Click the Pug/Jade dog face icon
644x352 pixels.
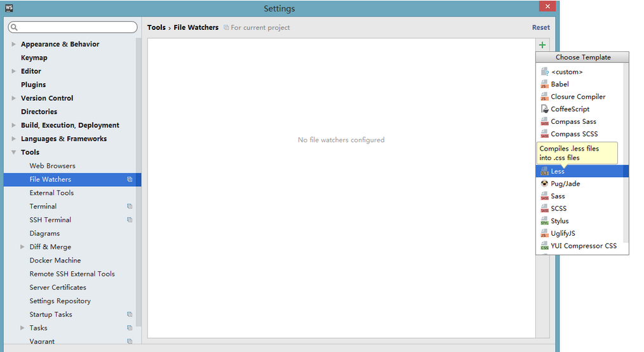click(x=545, y=184)
